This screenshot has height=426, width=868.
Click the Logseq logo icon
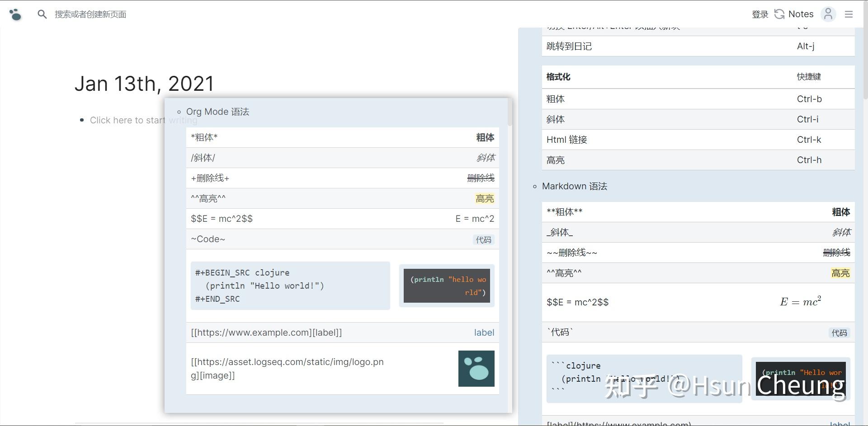(x=15, y=14)
